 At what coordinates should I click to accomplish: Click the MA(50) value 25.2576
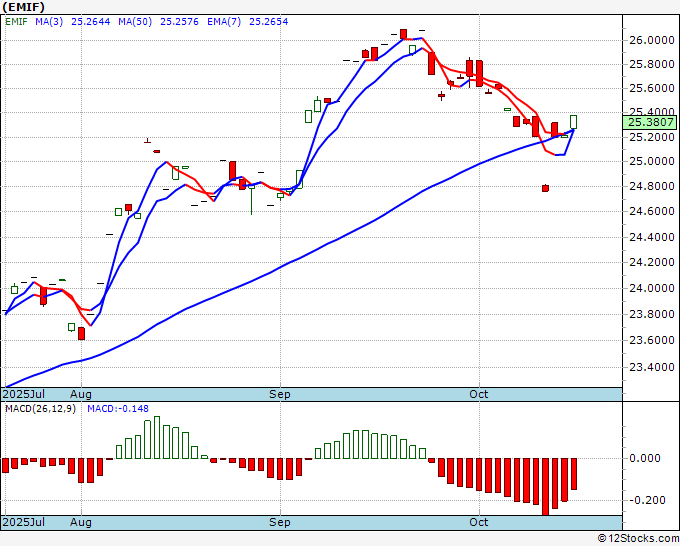click(180, 21)
